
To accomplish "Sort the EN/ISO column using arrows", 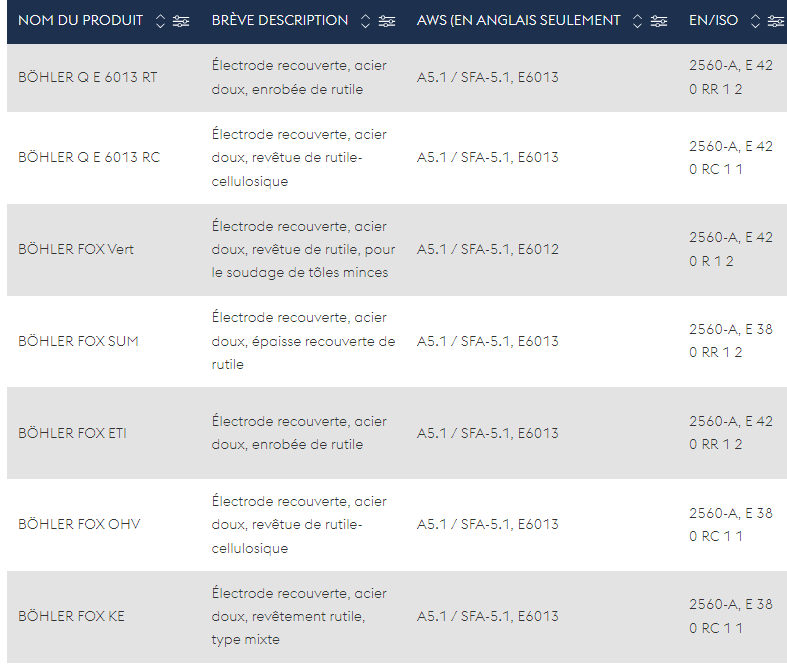I will [755, 21].
